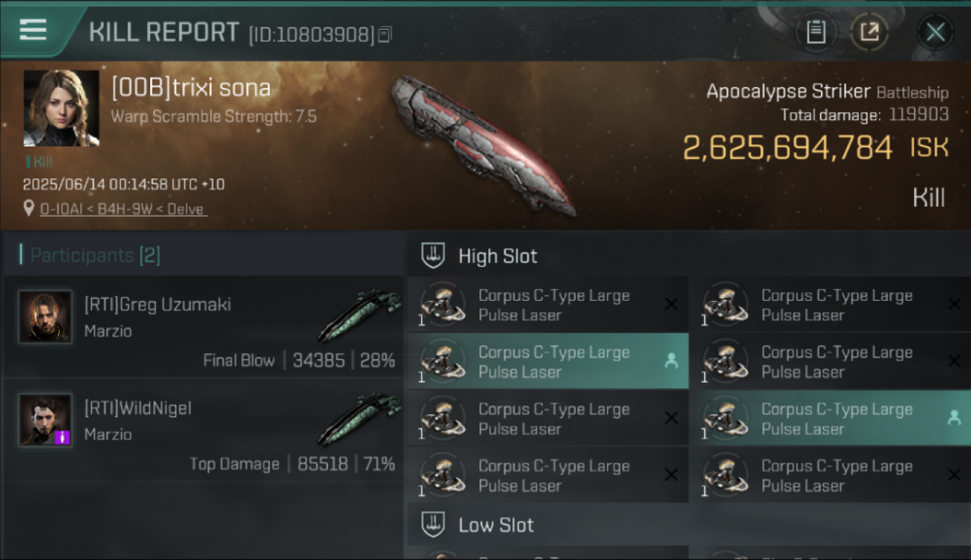Tap the share export icon

[869, 32]
